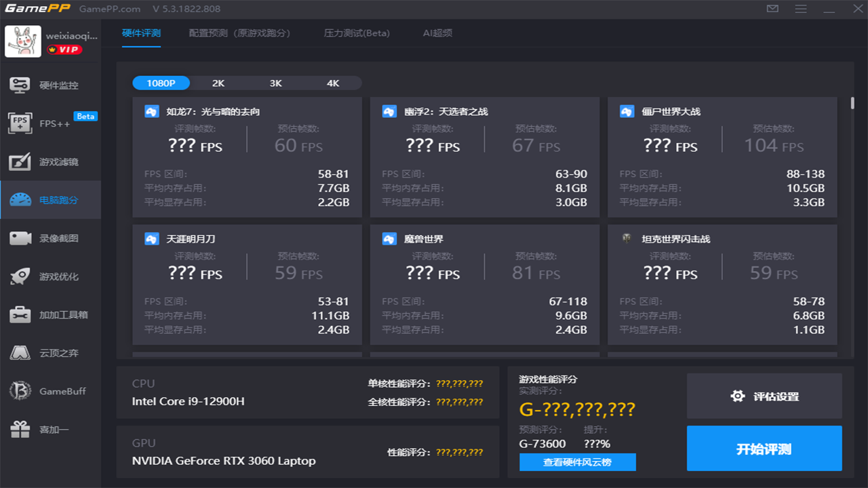Enable the 3K resolution preset
The height and width of the screenshot is (488, 868).
point(275,83)
